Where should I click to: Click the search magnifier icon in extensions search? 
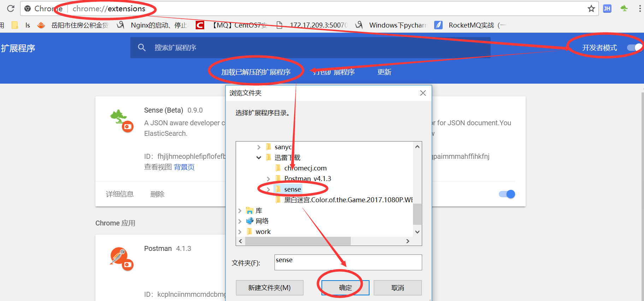tap(142, 47)
